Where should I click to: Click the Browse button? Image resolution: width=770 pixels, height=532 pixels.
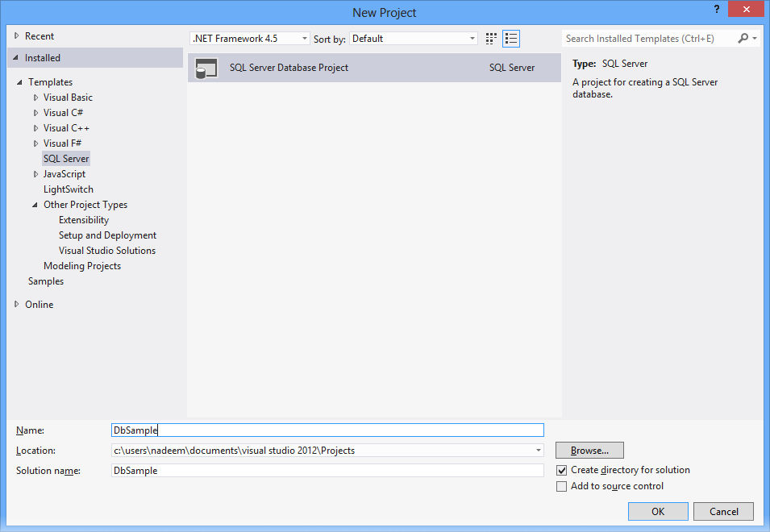pyautogui.click(x=589, y=450)
